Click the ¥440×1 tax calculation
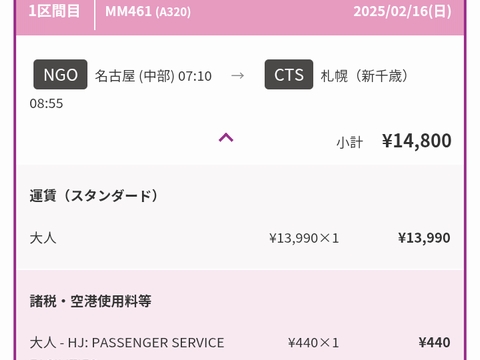 313,343
